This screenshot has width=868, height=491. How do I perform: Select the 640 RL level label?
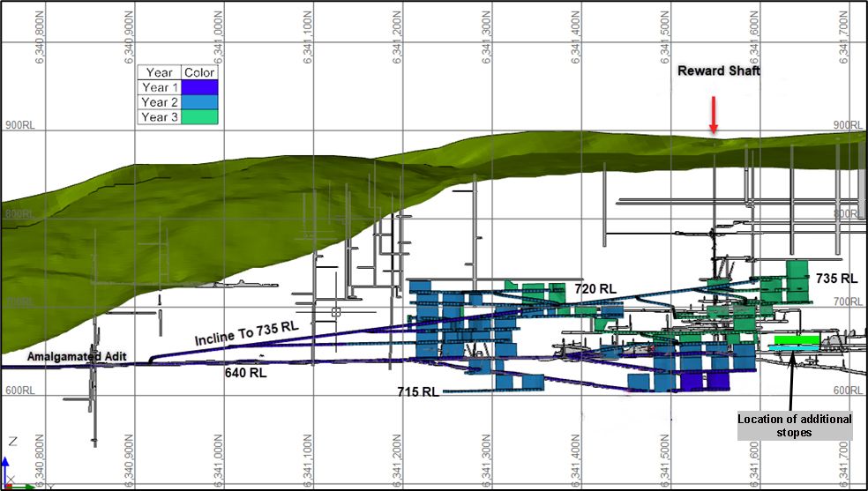[x=246, y=372]
